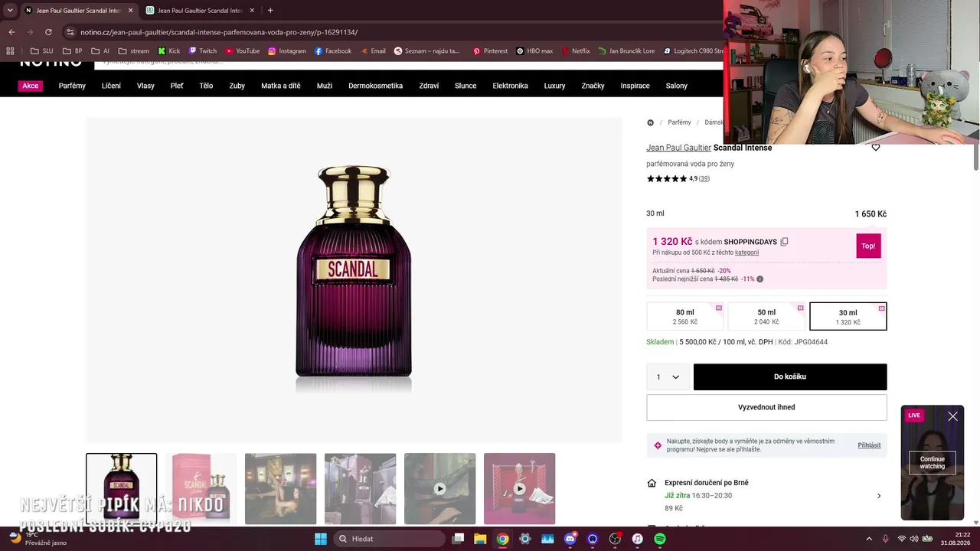Open the 39 reviews link
Image resolution: width=980 pixels, height=551 pixels.
704,179
